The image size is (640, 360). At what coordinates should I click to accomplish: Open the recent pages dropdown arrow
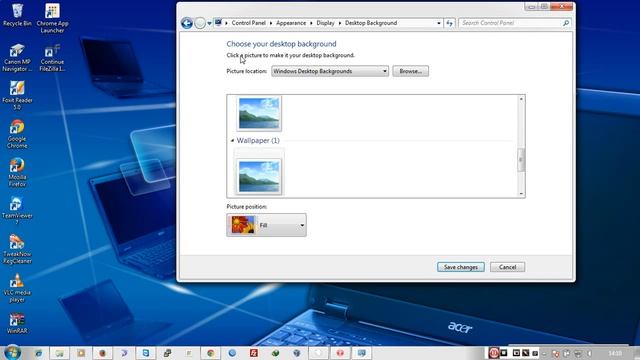point(209,23)
